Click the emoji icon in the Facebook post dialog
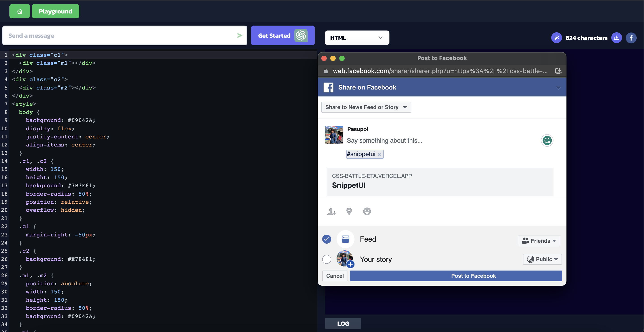 pos(367,211)
